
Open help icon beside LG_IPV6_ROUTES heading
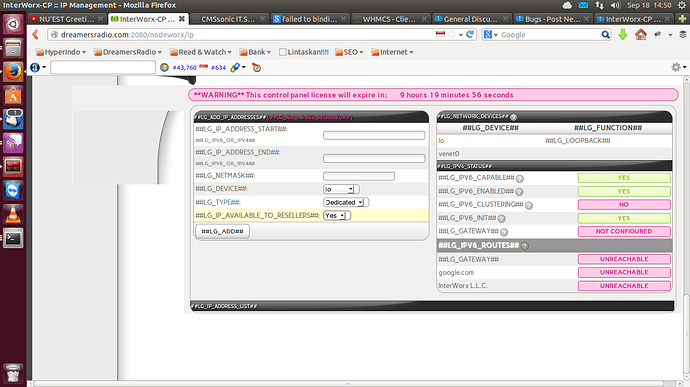(525, 246)
